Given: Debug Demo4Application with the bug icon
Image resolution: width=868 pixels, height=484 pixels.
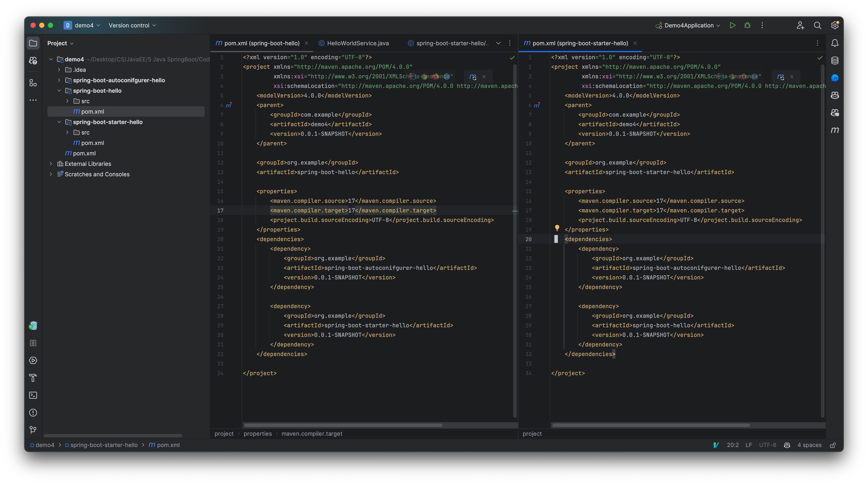Looking at the screenshot, I should [747, 25].
